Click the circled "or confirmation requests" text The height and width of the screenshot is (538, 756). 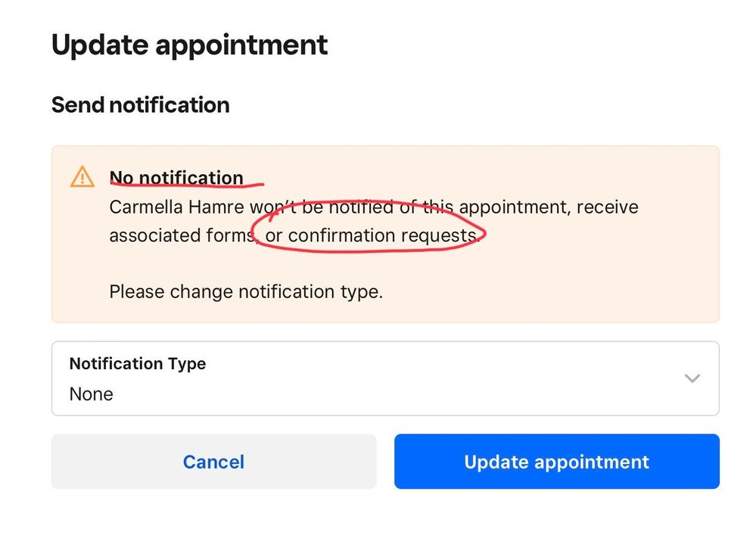tap(371, 235)
